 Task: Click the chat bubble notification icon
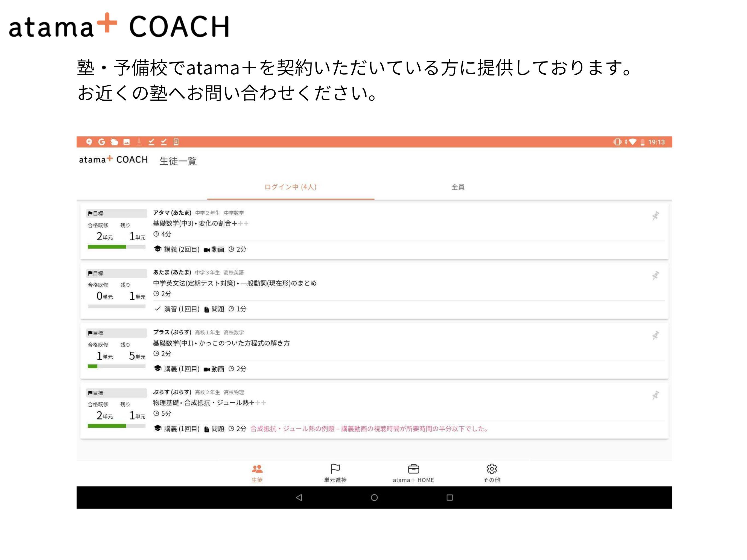pyautogui.click(x=89, y=142)
